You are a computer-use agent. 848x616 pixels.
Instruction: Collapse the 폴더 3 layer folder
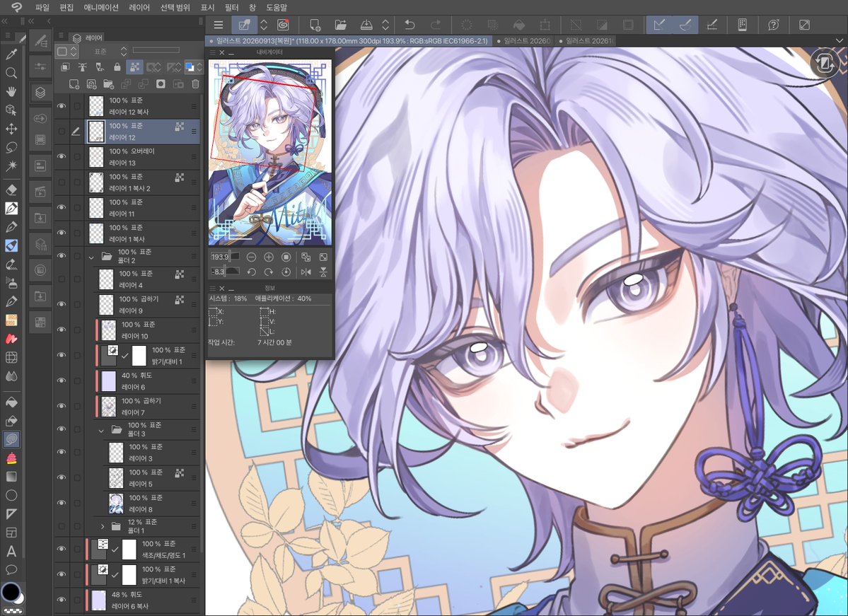tap(101, 431)
